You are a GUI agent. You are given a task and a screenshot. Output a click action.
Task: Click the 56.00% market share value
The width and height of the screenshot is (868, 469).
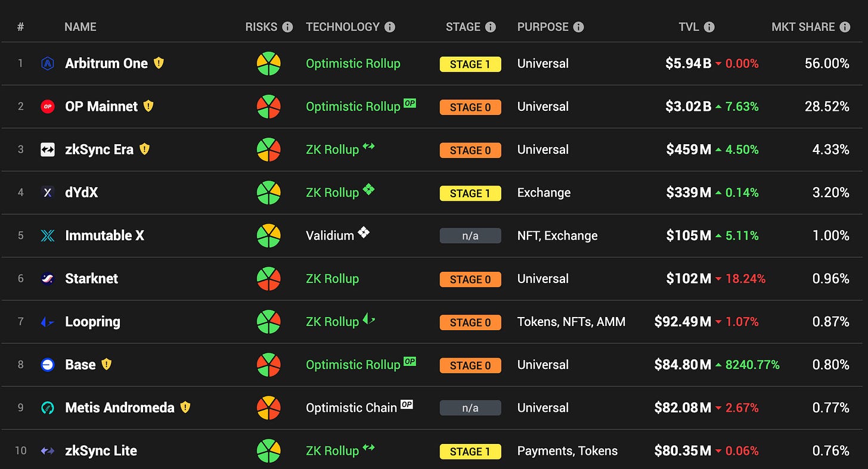[827, 63]
